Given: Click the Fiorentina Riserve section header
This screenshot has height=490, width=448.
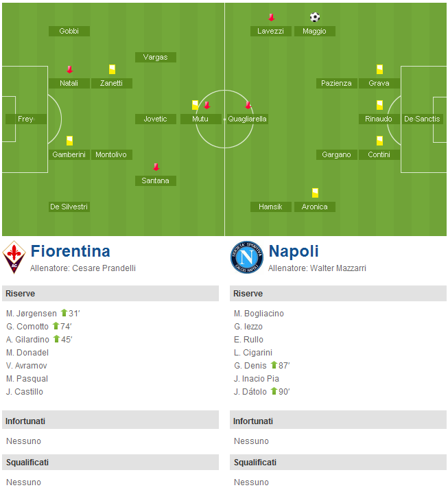Looking at the screenshot, I should [x=110, y=294].
